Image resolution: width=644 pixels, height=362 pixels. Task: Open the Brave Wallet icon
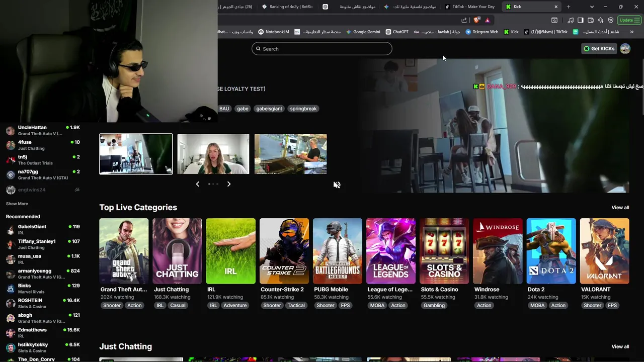click(x=591, y=20)
